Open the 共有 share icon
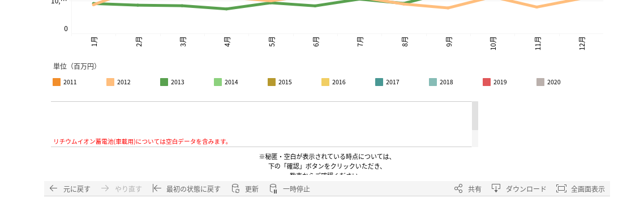 pyautogui.click(x=458, y=189)
